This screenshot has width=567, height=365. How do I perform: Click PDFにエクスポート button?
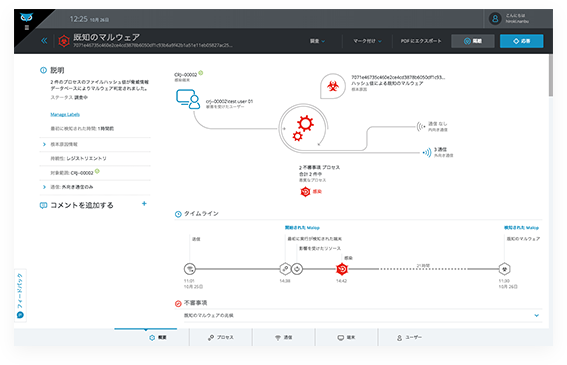coord(421,41)
